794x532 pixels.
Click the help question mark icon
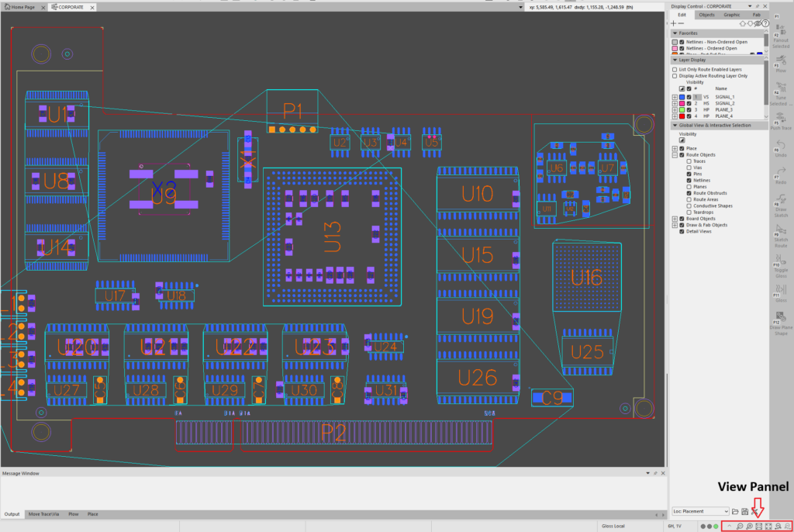[x=765, y=23]
